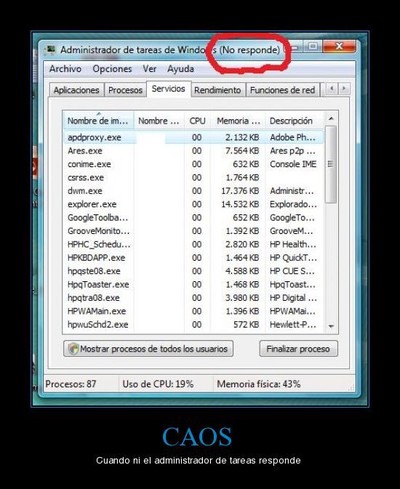
Task: Switch to the Aplicaciones tab
Action: pos(76,90)
